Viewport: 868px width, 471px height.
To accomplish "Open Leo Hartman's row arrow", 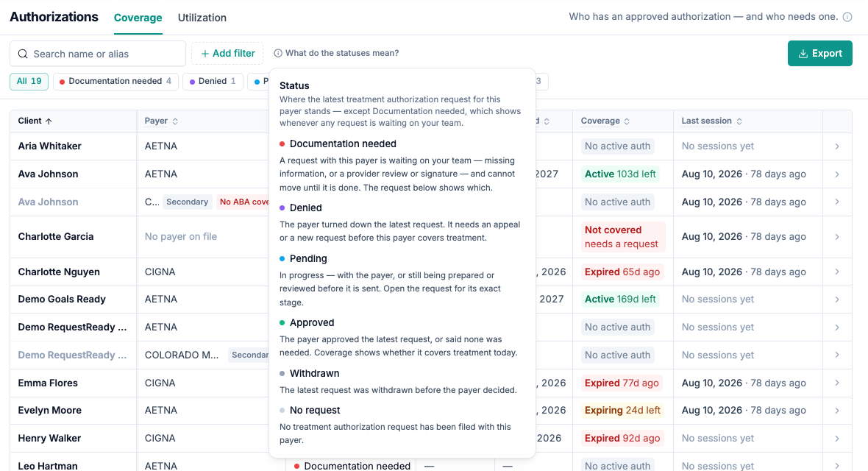I will pos(837,466).
